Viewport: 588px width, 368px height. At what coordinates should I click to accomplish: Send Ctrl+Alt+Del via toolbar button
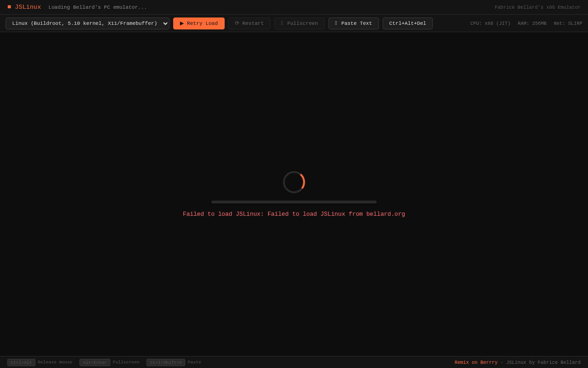pyautogui.click(x=407, y=23)
